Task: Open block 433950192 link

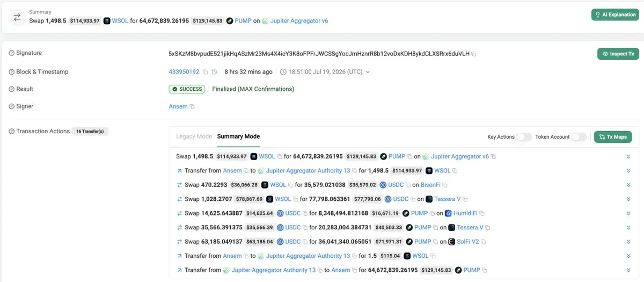Action: pyautogui.click(x=184, y=72)
